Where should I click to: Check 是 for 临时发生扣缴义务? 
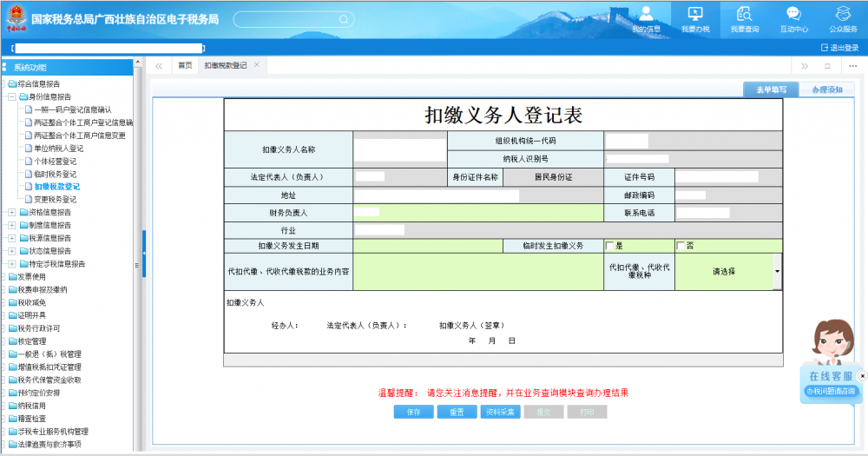[x=610, y=246]
